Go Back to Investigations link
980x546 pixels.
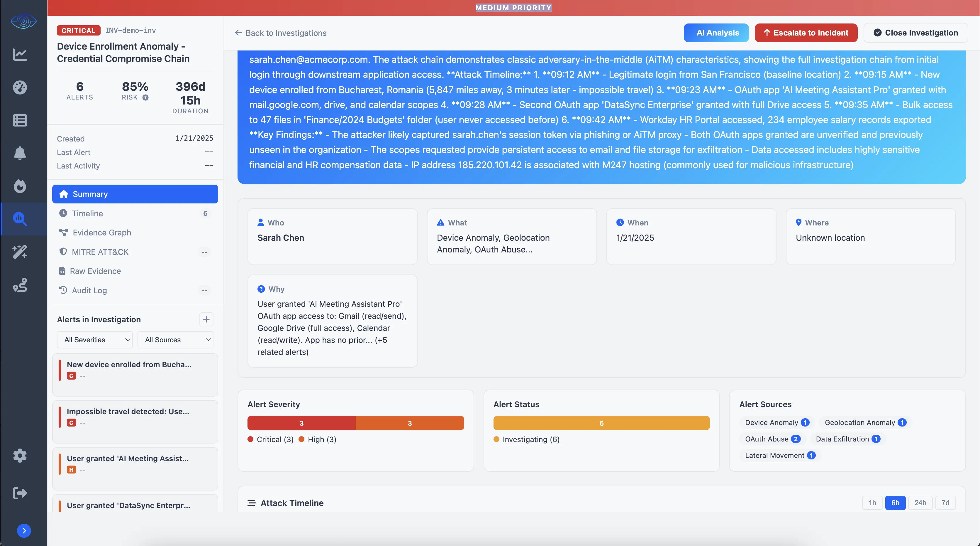click(x=281, y=33)
